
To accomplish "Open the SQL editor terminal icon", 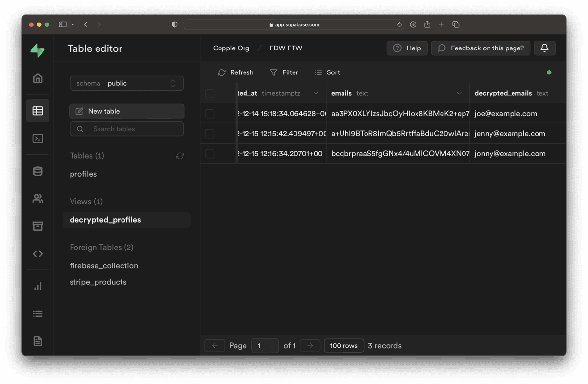I will 38,139.
